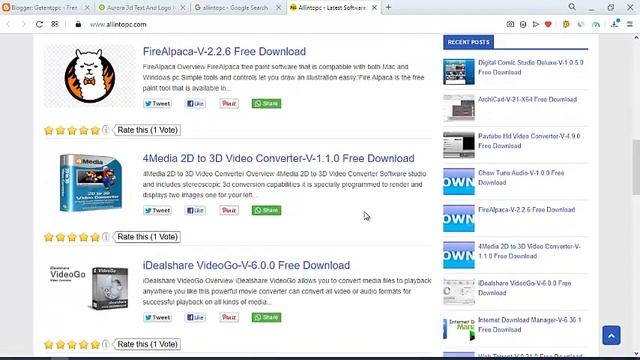Rate 4Media converter with the third star
This screenshot has width=640, height=360.
pos(72,237)
